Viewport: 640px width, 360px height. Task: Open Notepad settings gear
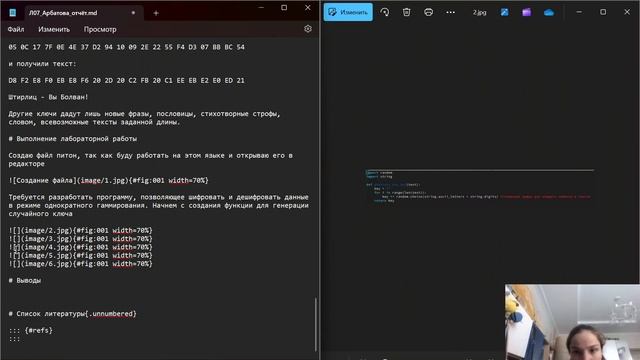pyautogui.click(x=308, y=29)
